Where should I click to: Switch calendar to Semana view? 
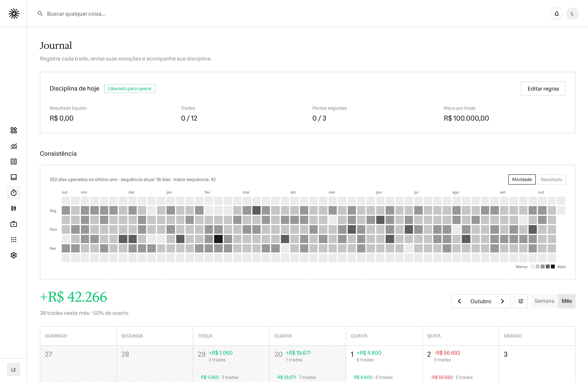(544, 301)
